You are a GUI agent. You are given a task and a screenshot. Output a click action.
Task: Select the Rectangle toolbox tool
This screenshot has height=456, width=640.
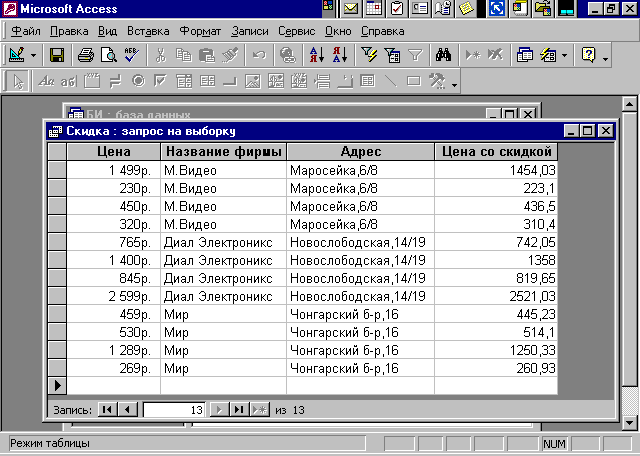coord(413,81)
